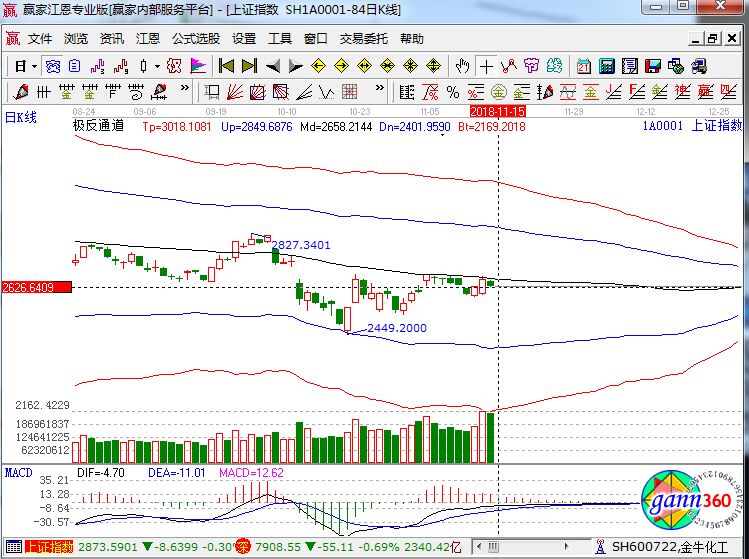
Task: Open the calculator tool icon
Action: (606, 66)
